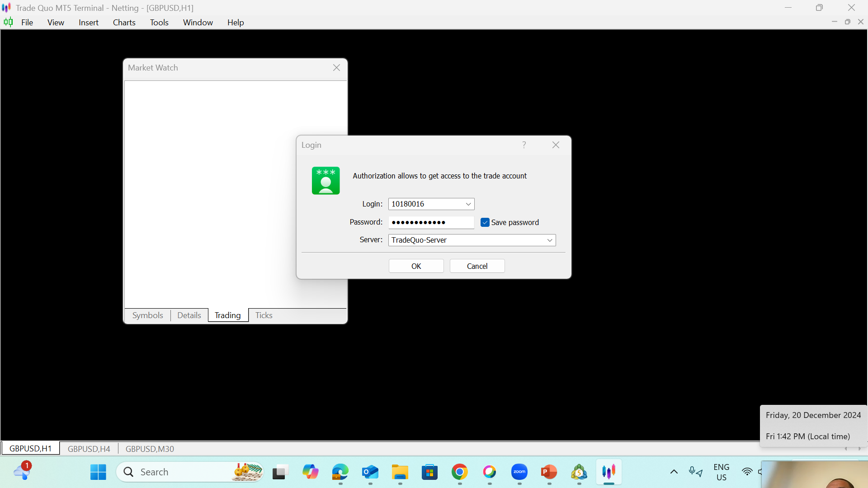Restore the inner chart window
Viewport: 868px width, 488px height.
coord(848,22)
